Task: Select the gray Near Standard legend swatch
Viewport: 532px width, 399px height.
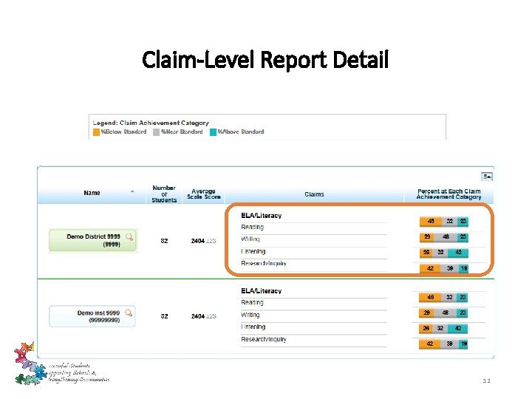Action: point(156,132)
